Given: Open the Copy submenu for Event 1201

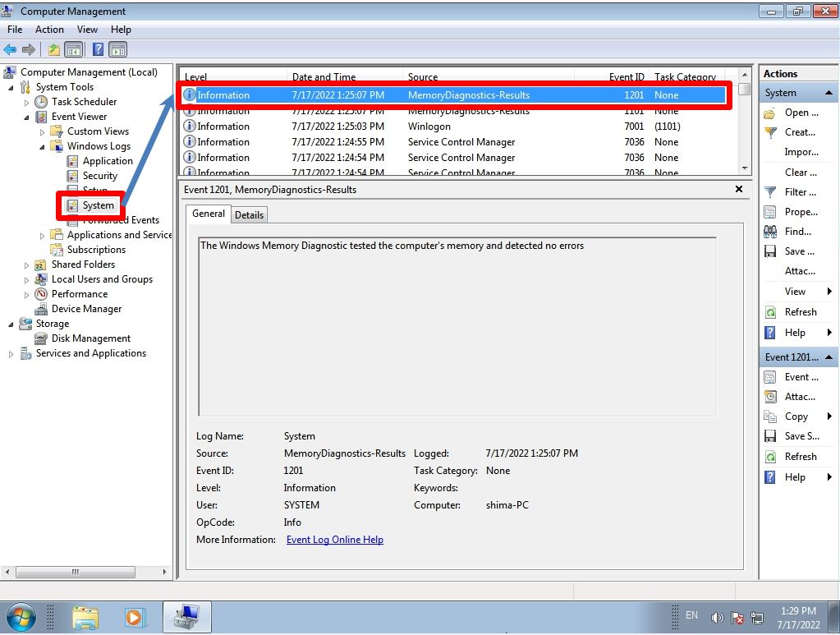Looking at the screenshot, I should click(x=796, y=416).
